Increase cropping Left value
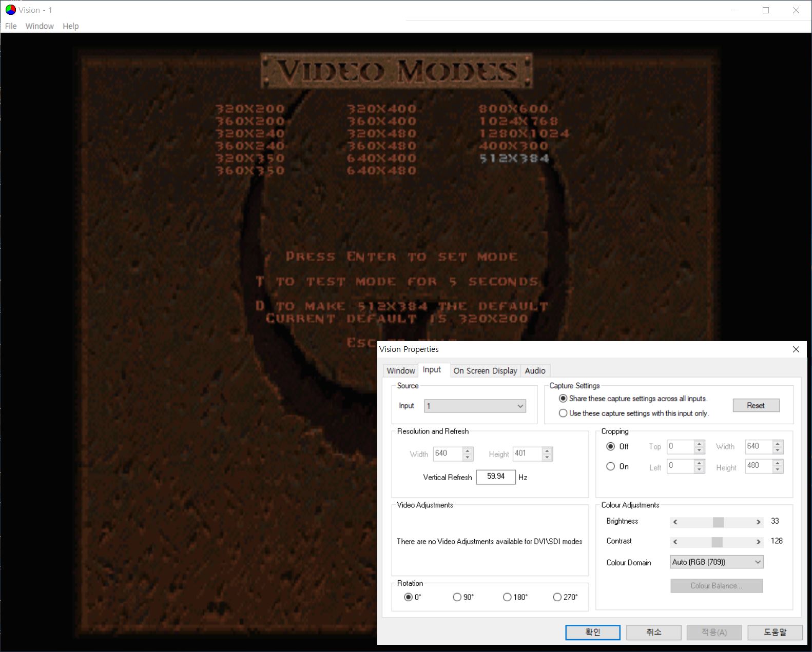812x652 pixels. tap(699, 463)
